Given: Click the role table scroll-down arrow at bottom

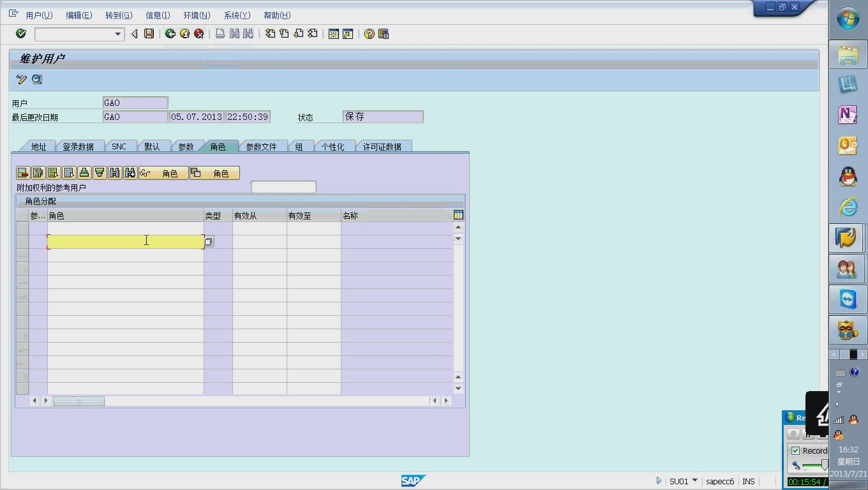Looking at the screenshot, I should (x=458, y=388).
